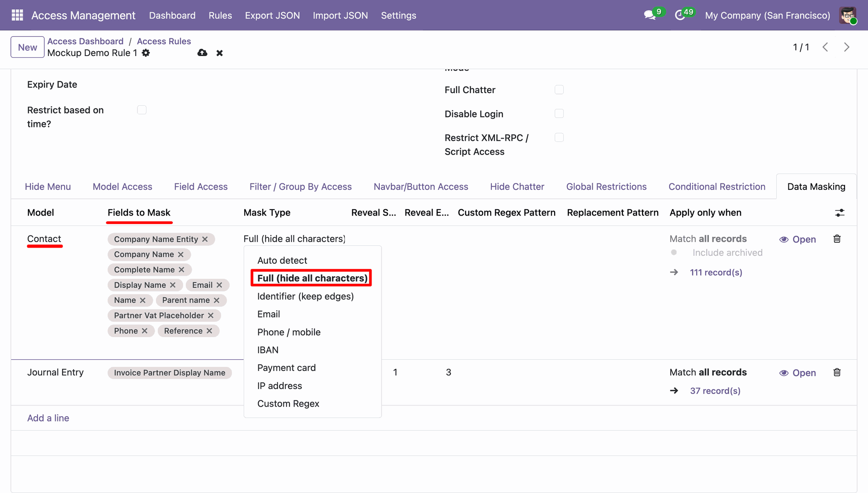868x493 pixels.
Task: Navigate to Access Rules breadcrumb
Action: point(164,41)
